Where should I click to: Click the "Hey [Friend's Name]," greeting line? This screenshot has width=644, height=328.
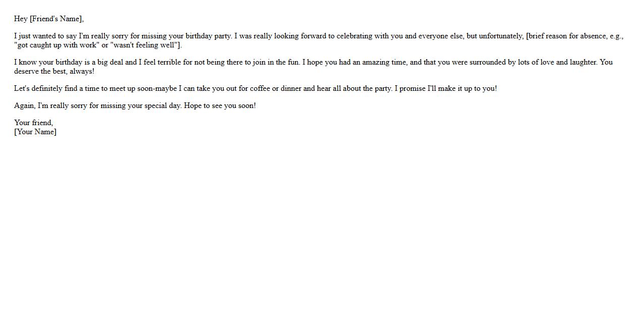49,19
